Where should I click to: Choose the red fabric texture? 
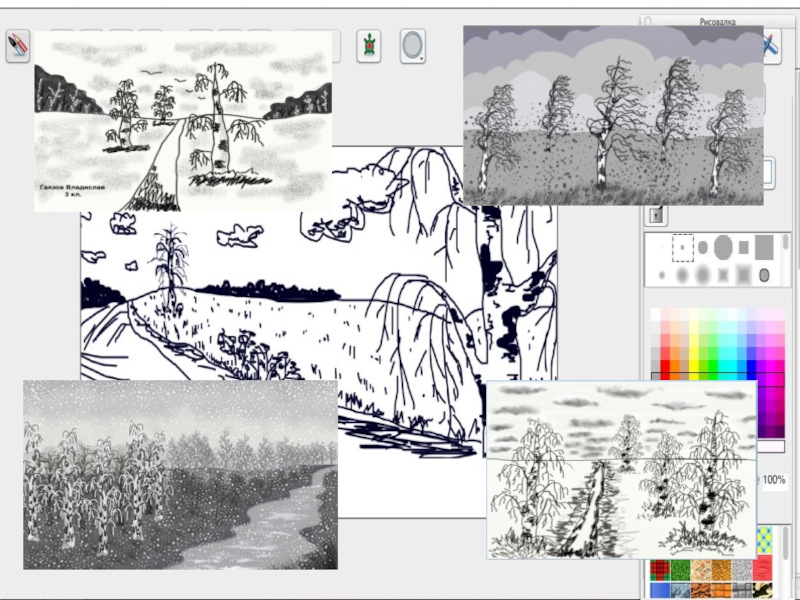pyautogui.click(x=762, y=569)
